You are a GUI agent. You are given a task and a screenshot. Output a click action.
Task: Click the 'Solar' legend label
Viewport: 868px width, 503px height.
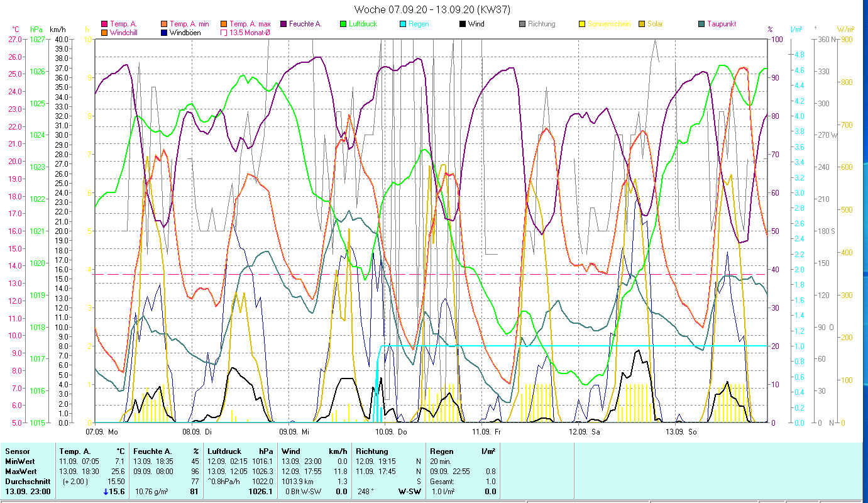click(x=656, y=24)
